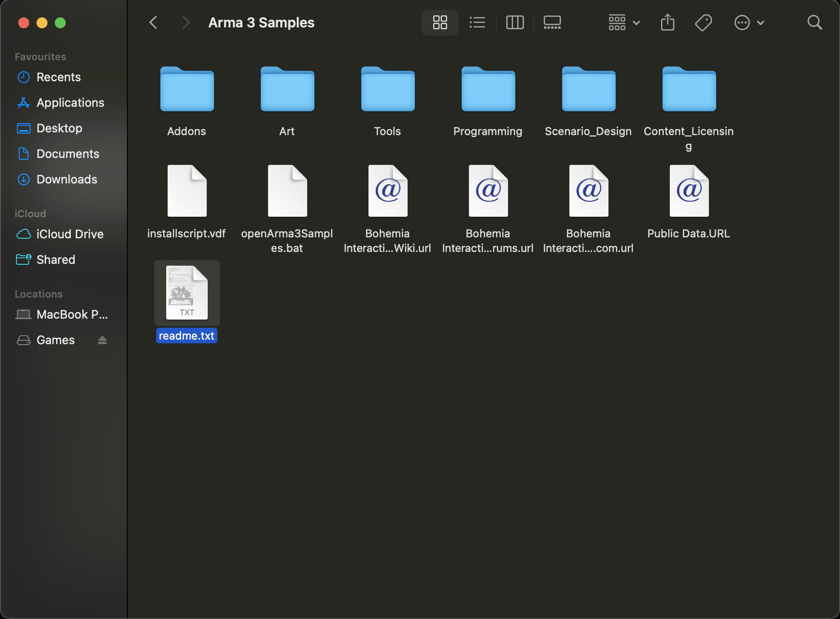Click the Search magnifier icon
Viewport: 840px width, 619px height.
point(814,22)
